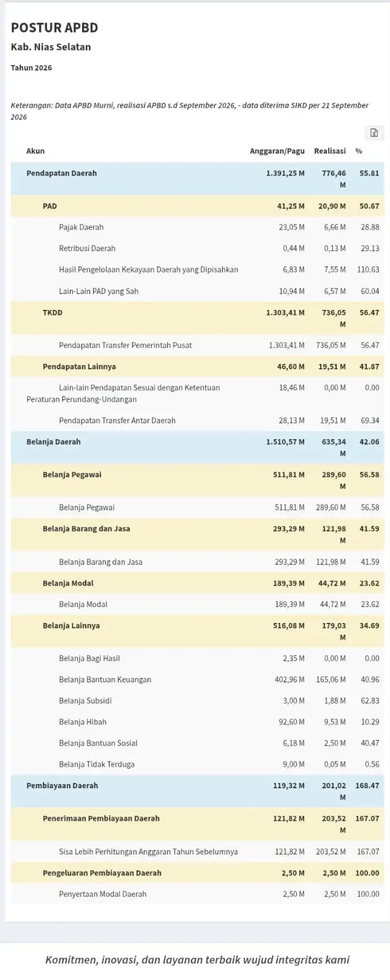This screenshot has height=980, width=390.
Task: Click the bold Belanja Modal heading
Action: pos(68,583)
